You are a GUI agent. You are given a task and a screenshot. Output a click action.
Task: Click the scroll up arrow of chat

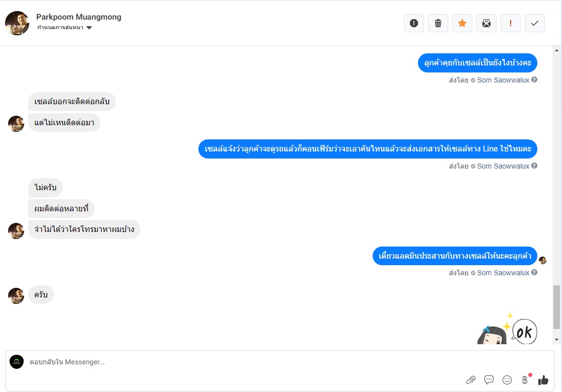click(556, 51)
